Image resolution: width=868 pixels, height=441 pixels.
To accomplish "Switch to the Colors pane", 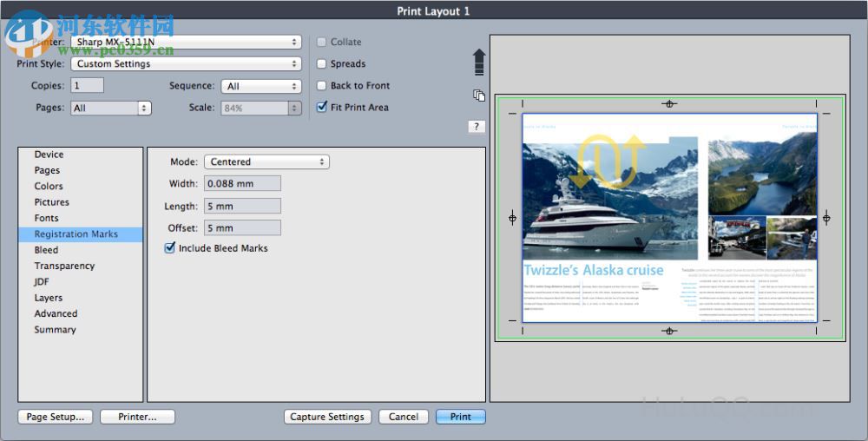I will tap(81, 187).
